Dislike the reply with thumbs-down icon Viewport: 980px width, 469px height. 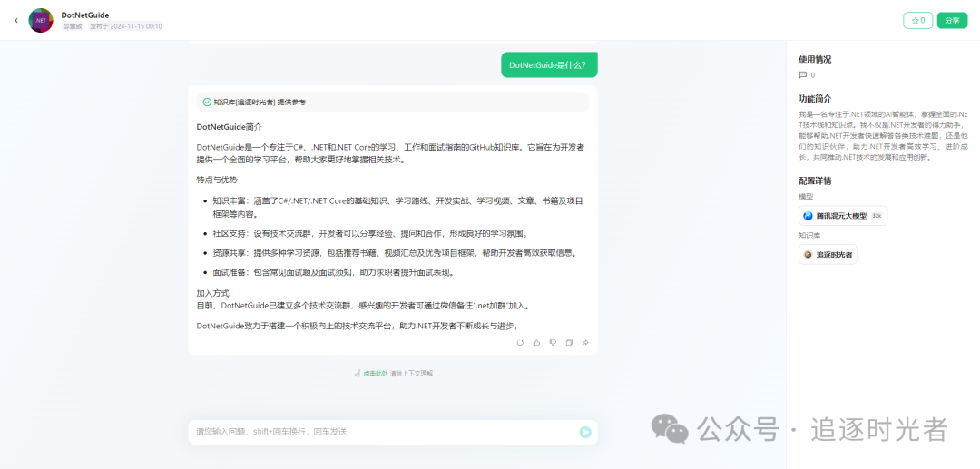point(553,343)
